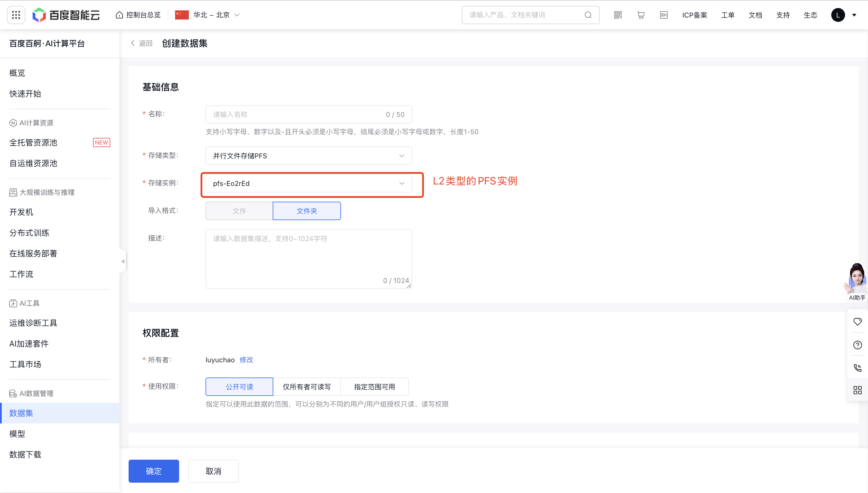Switch language with the En icon

(663, 15)
